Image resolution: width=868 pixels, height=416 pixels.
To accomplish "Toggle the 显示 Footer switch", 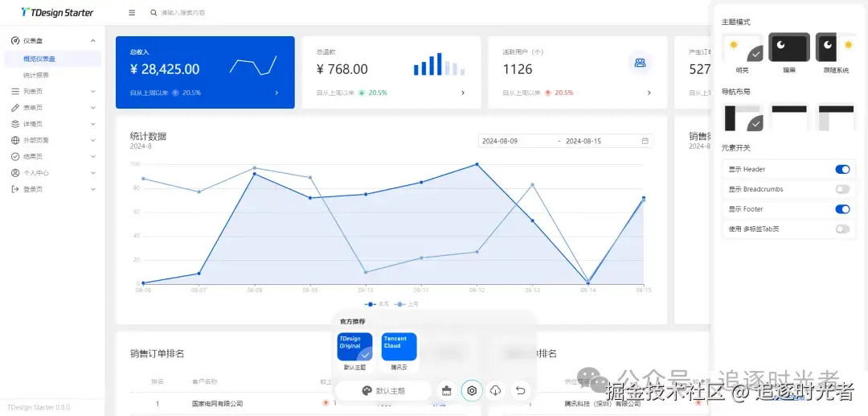I will coord(842,209).
